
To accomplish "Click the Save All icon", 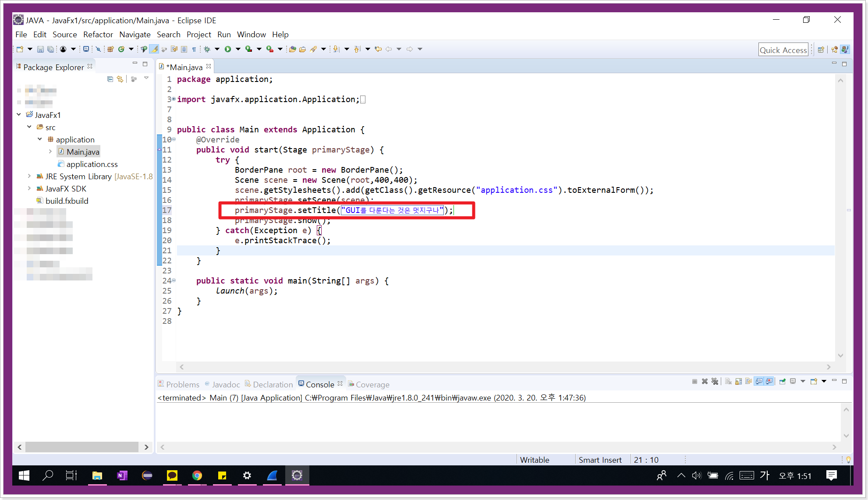I will 50,49.
